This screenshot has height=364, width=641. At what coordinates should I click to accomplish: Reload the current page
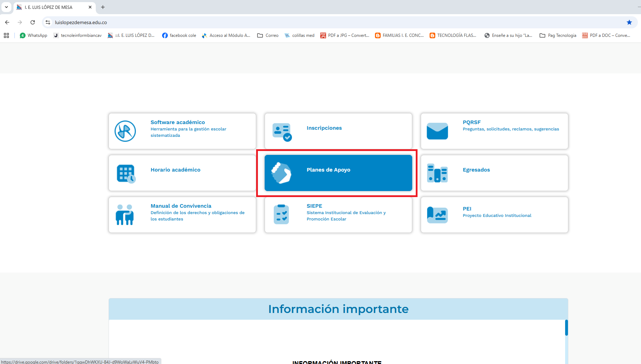tap(33, 22)
